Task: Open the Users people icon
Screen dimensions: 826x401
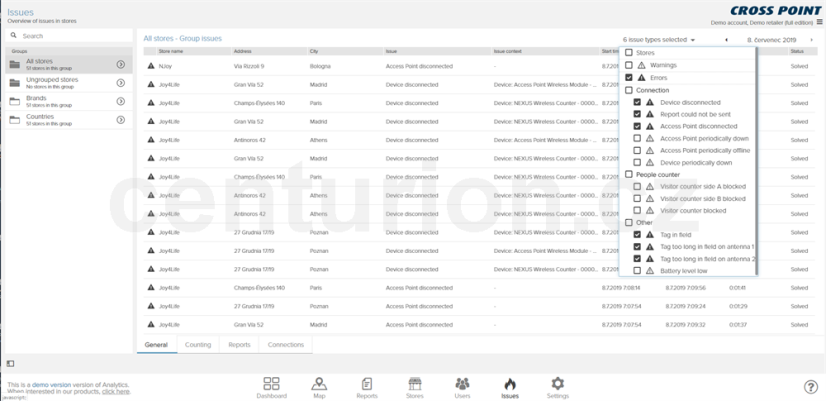Action: (x=462, y=384)
